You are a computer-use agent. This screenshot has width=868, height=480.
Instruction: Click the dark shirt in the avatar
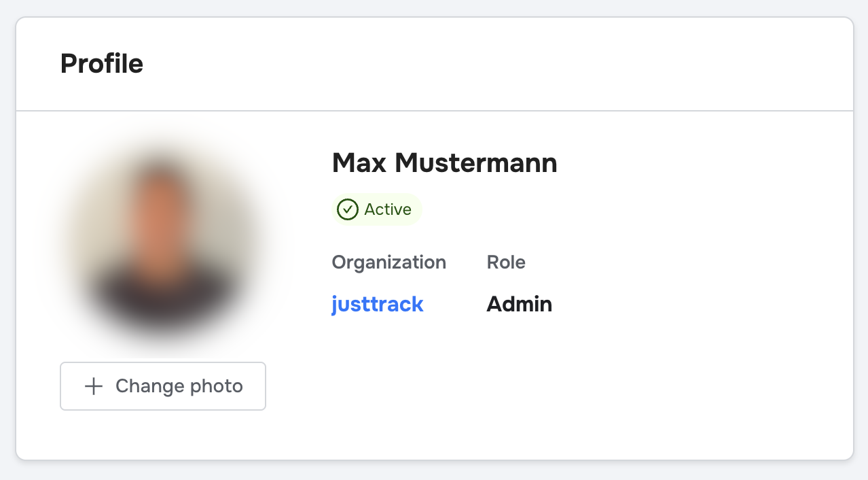pyautogui.click(x=162, y=299)
